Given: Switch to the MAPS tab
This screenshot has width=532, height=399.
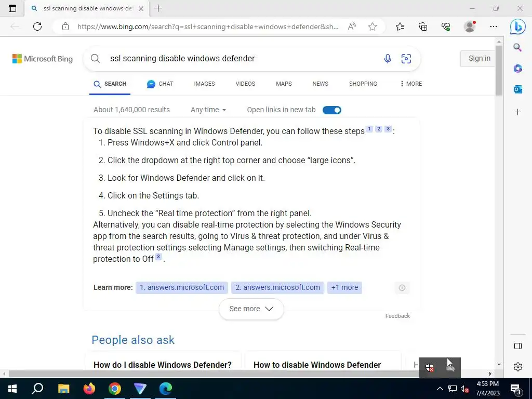Looking at the screenshot, I should click(x=284, y=84).
